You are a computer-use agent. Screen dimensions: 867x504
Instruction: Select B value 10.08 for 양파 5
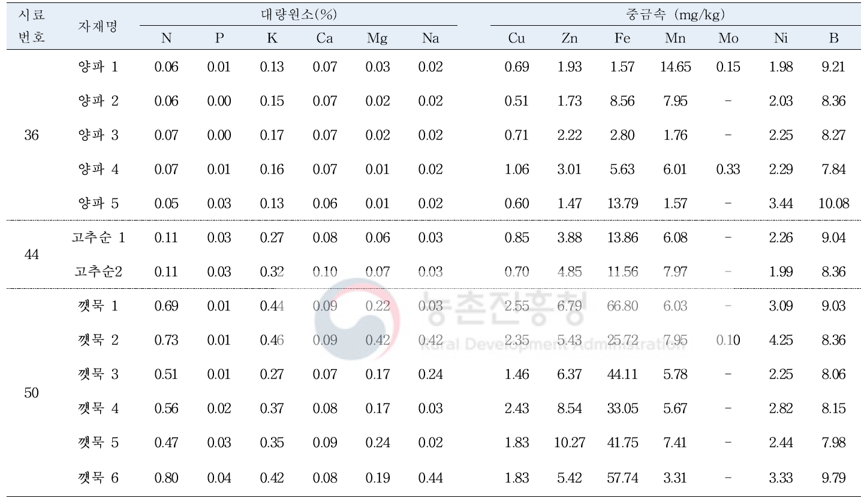[834, 204]
